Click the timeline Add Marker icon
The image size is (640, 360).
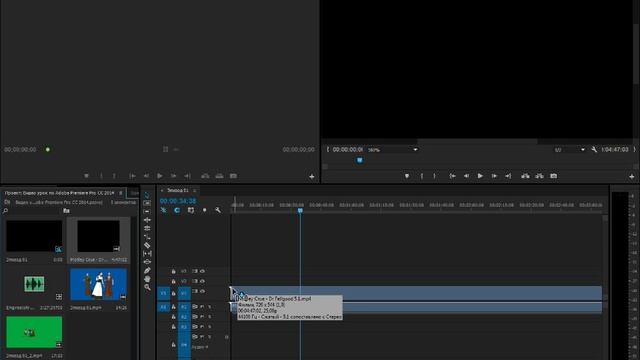pos(204,210)
